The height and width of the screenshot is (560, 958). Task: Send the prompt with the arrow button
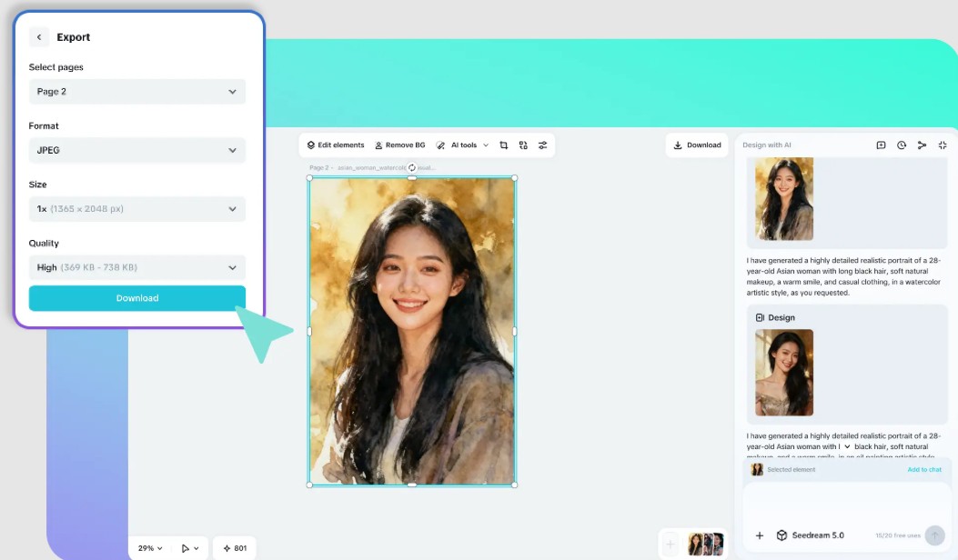pyautogui.click(x=934, y=535)
